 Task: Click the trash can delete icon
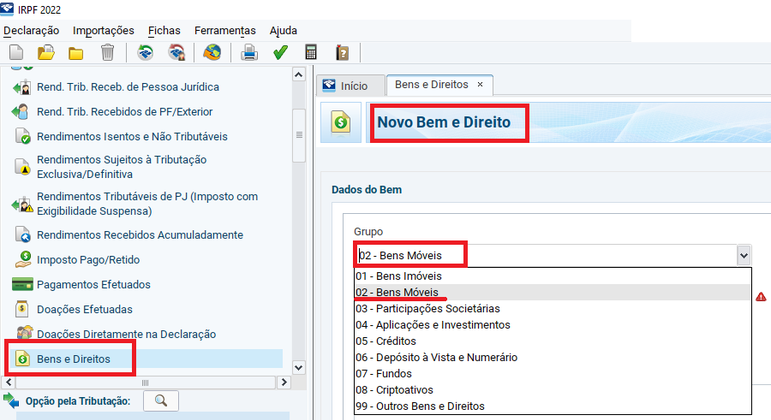[107, 53]
